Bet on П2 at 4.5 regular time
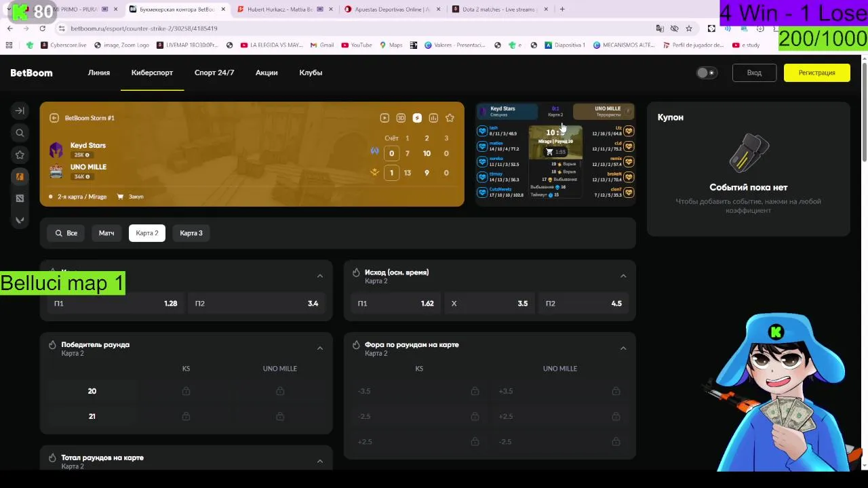868x488 pixels. 584,304
